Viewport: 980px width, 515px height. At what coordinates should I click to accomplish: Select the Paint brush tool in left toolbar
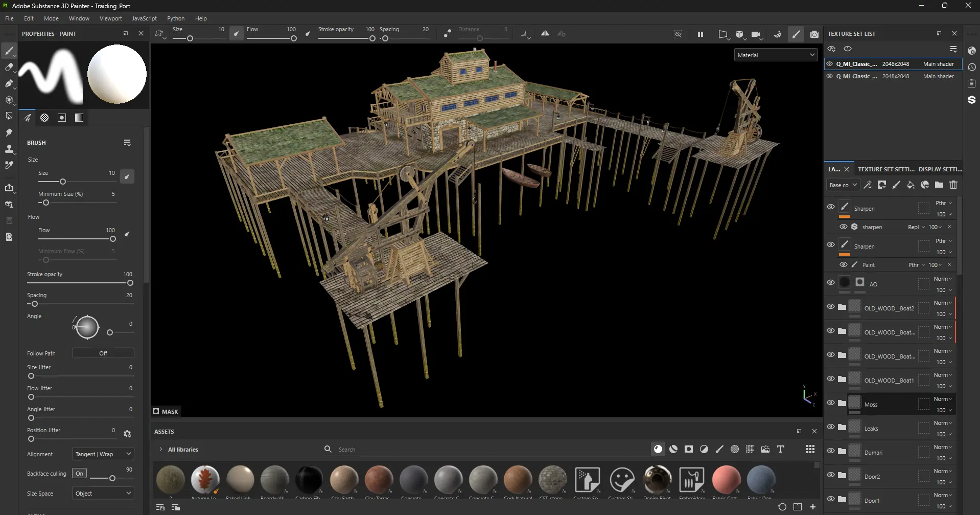click(x=9, y=51)
